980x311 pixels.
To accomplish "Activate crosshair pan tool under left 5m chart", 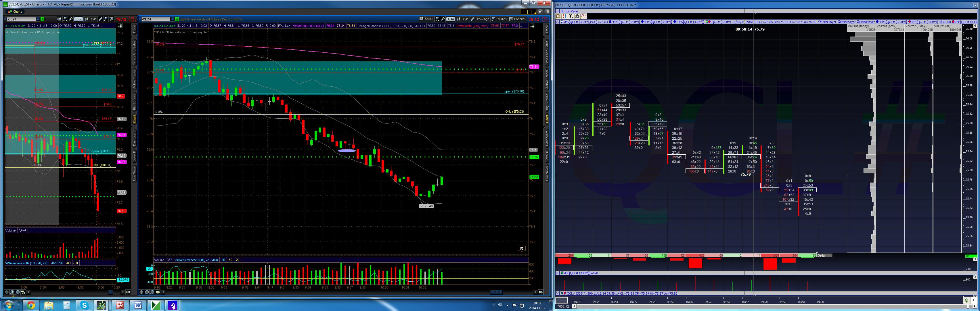I will coord(7,292).
